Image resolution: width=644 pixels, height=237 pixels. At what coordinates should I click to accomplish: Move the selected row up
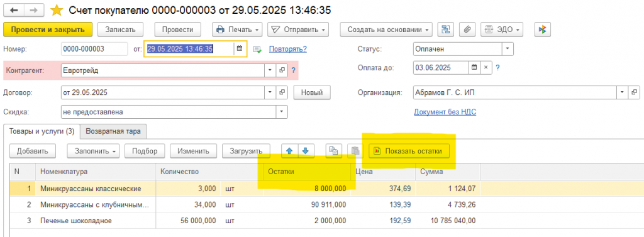pyautogui.click(x=289, y=151)
